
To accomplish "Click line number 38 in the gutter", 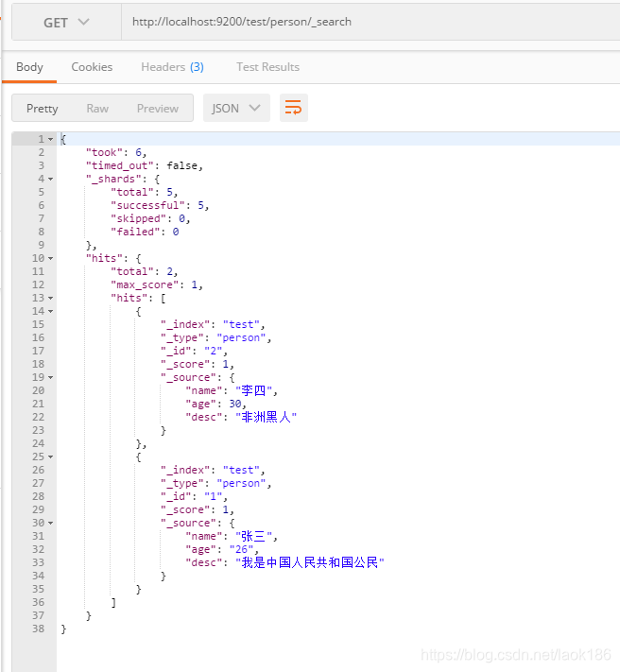I will tap(38, 629).
